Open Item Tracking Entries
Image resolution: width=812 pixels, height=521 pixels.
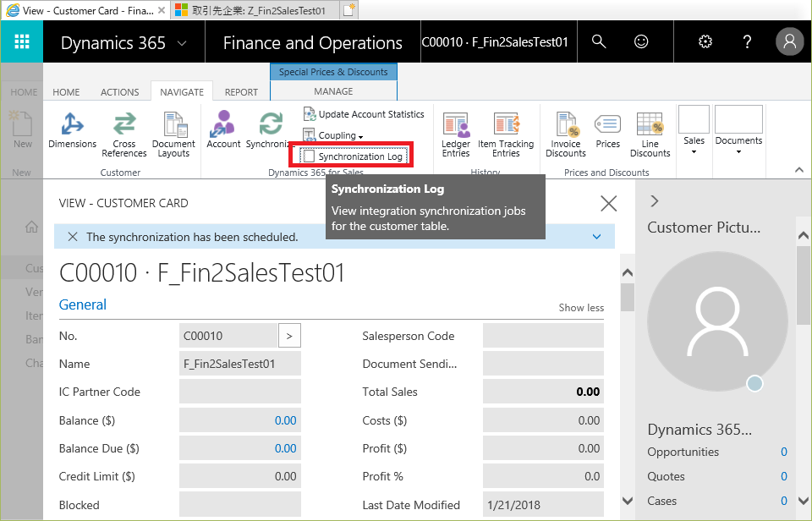[506, 134]
